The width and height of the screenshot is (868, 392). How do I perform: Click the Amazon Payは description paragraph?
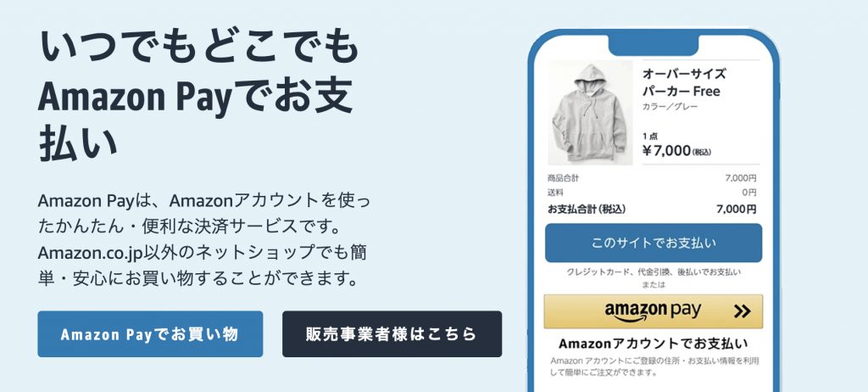click(203, 239)
